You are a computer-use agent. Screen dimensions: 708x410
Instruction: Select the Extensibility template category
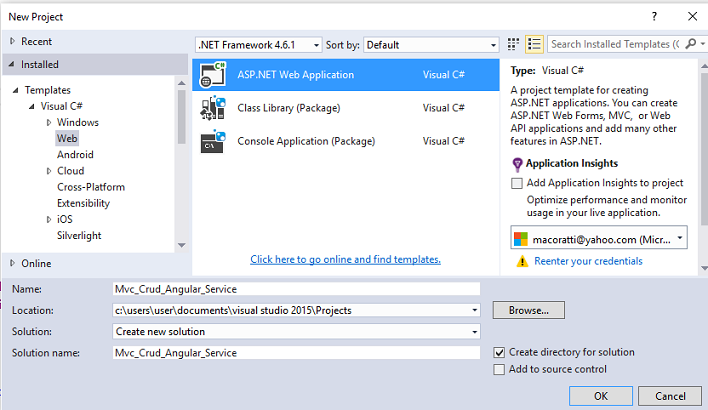click(x=83, y=203)
